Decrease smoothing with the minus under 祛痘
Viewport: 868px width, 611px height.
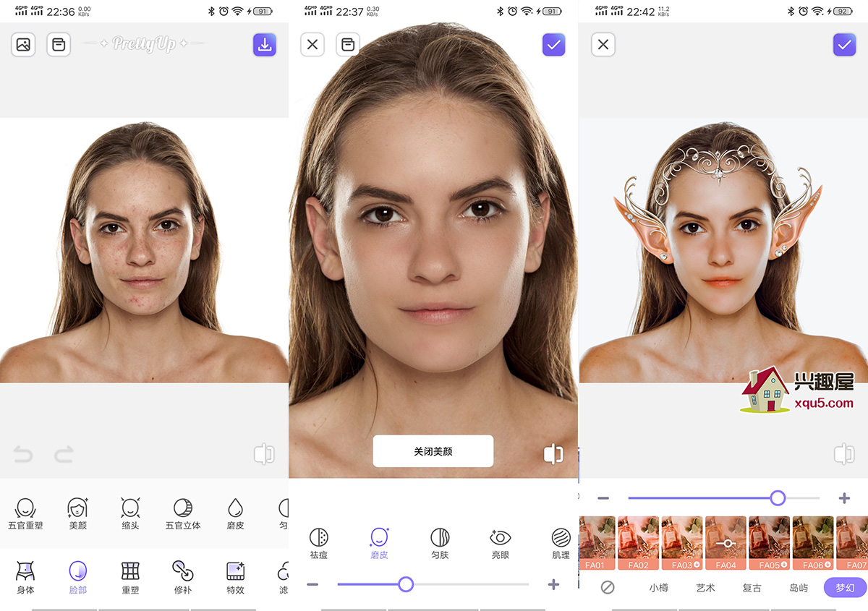click(x=312, y=584)
